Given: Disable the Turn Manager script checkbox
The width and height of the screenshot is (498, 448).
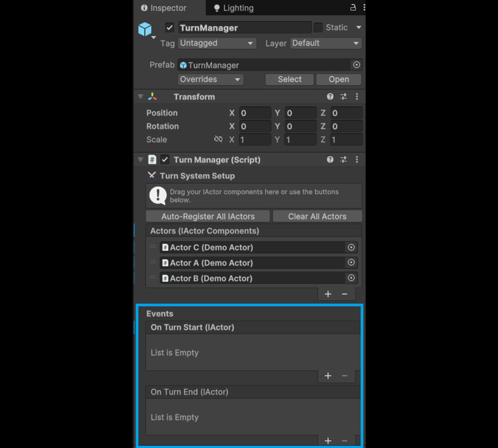Looking at the screenshot, I should [165, 160].
